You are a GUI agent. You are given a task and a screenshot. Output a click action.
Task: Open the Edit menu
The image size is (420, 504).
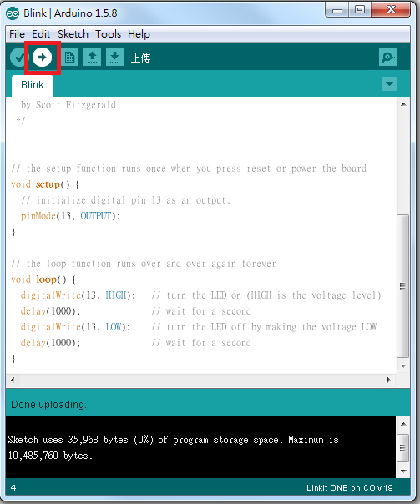[x=41, y=33]
